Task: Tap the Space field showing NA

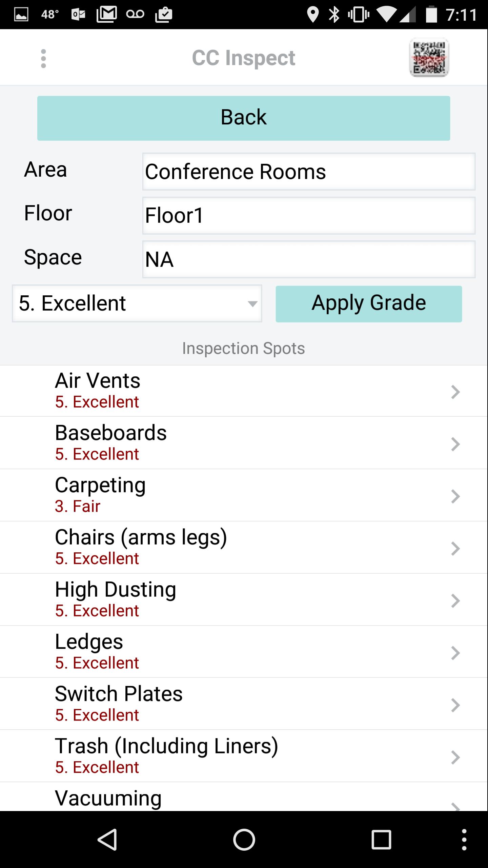Action: [x=309, y=259]
